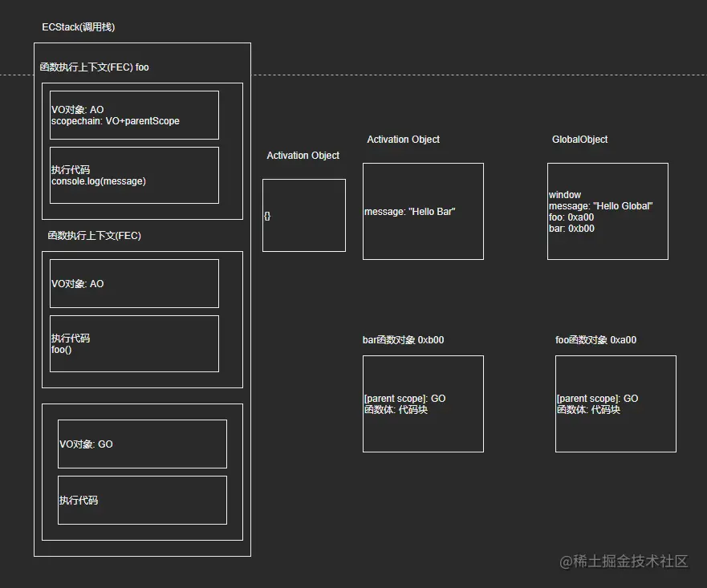The image size is (707, 588).
Task: Click the 'bar: 0xb00' entry
Action: click(x=571, y=229)
